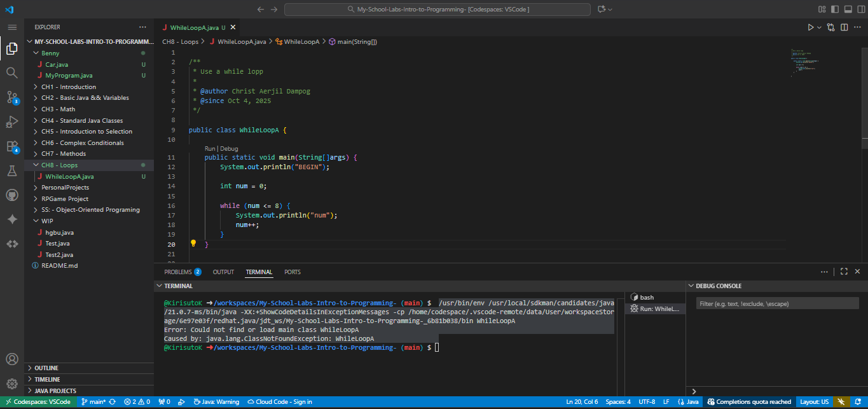Image resolution: width=868 pixels, height=409 pixels.
Task: Open the Testing flask view
Action: tap(11, 170)
